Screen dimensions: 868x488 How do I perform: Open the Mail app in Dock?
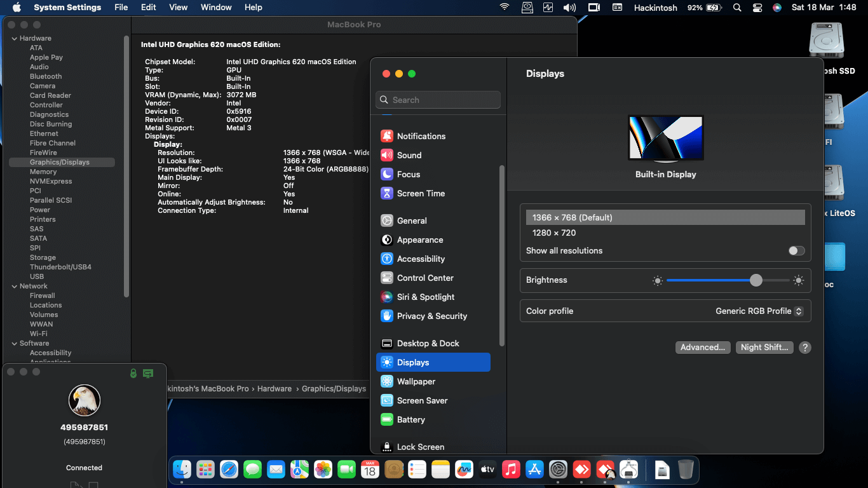[276, 470]
